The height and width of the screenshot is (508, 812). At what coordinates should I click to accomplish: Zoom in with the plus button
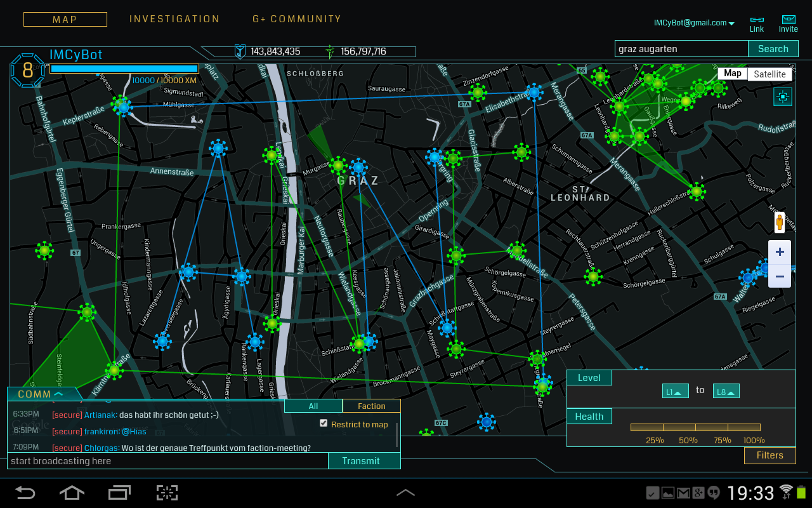coord(780,252)
